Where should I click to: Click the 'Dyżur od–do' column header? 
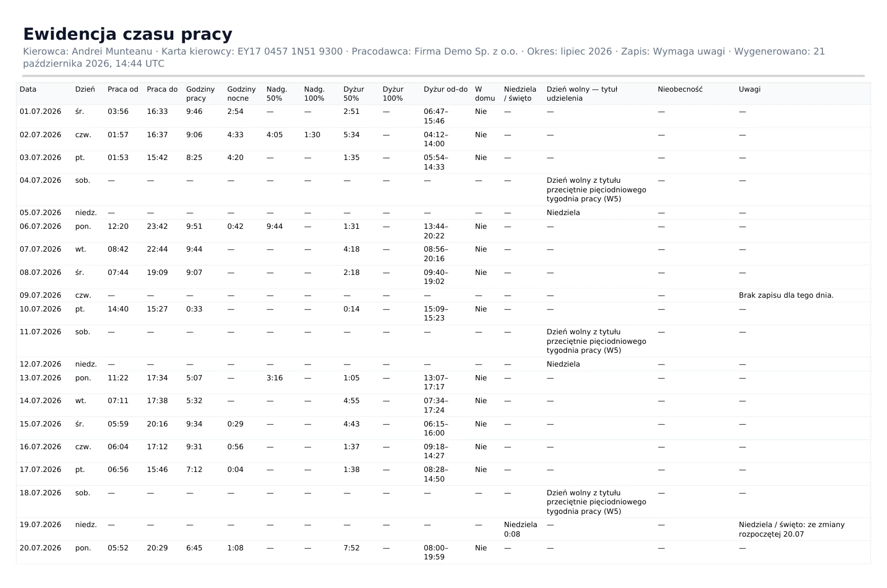point(446,89)
